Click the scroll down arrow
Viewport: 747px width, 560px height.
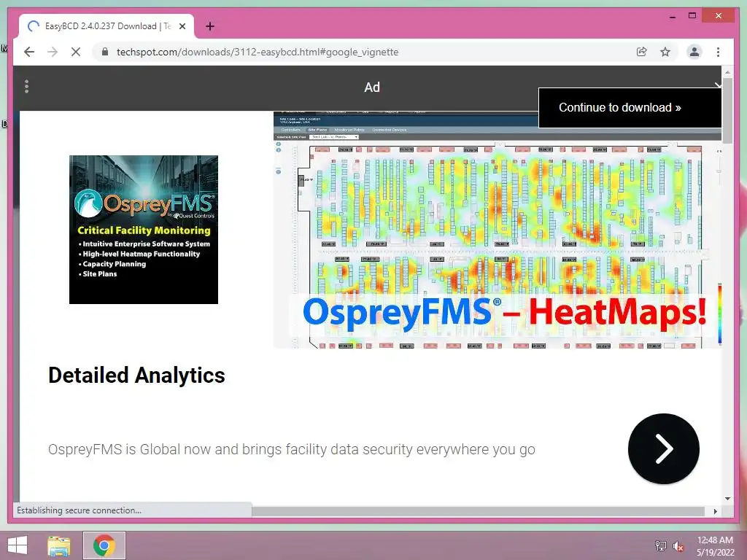click(727, 499)
